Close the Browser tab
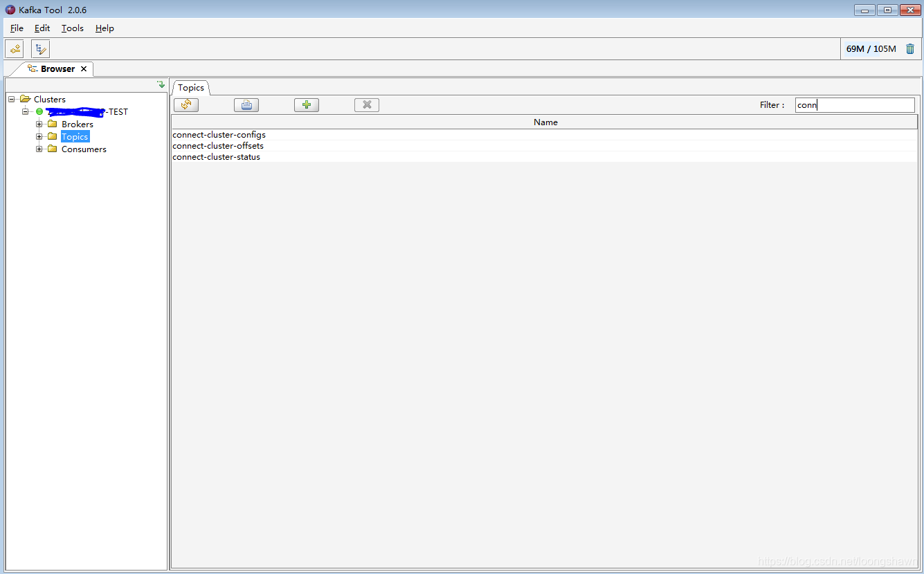The height and width of the screenshot is (574, 924). coord(84,69)
